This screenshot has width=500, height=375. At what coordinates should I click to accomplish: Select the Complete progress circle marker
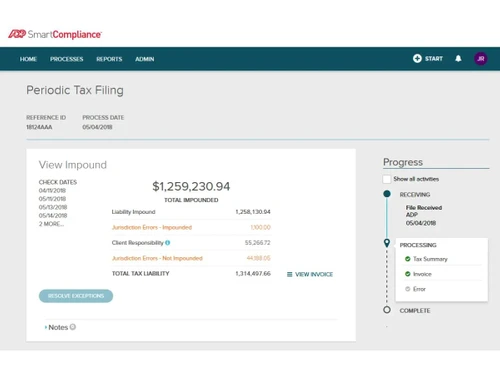pos(387,310)
